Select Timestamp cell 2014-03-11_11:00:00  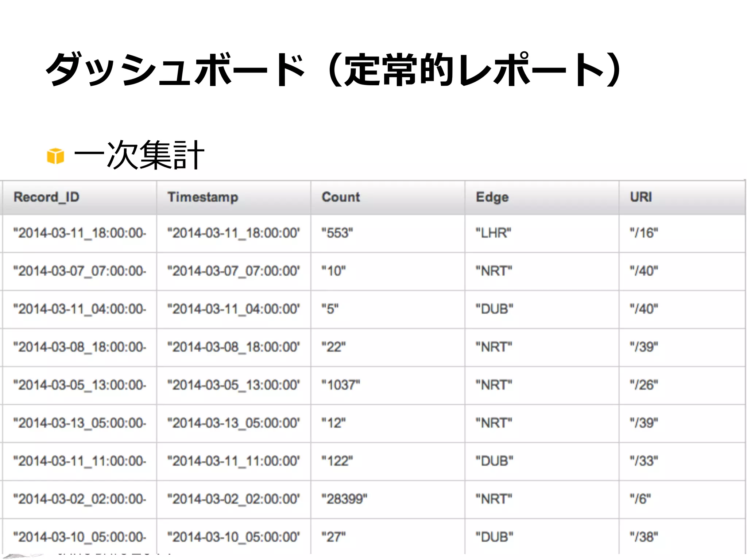tap(234, 461)
